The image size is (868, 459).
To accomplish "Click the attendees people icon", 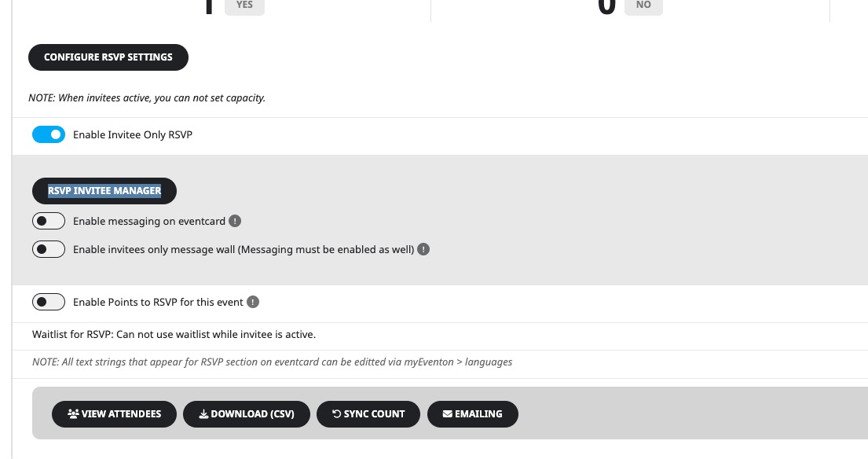I will 73,413.
